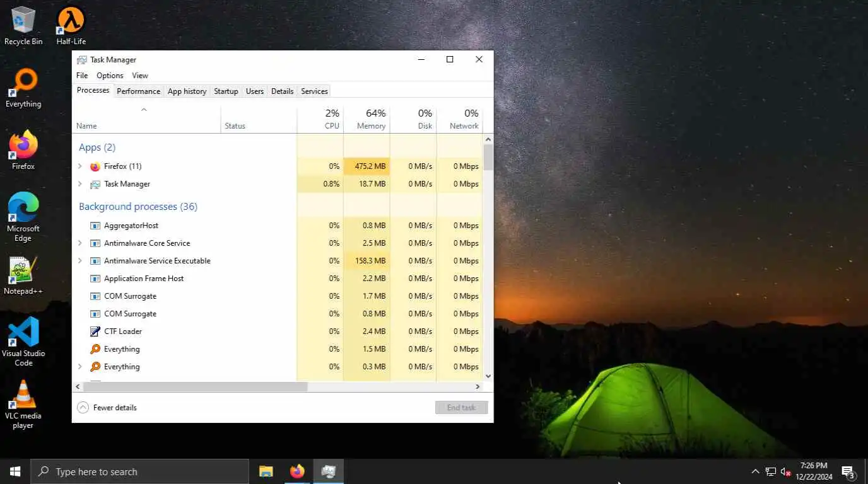Open the Windows Start menu

15,471
